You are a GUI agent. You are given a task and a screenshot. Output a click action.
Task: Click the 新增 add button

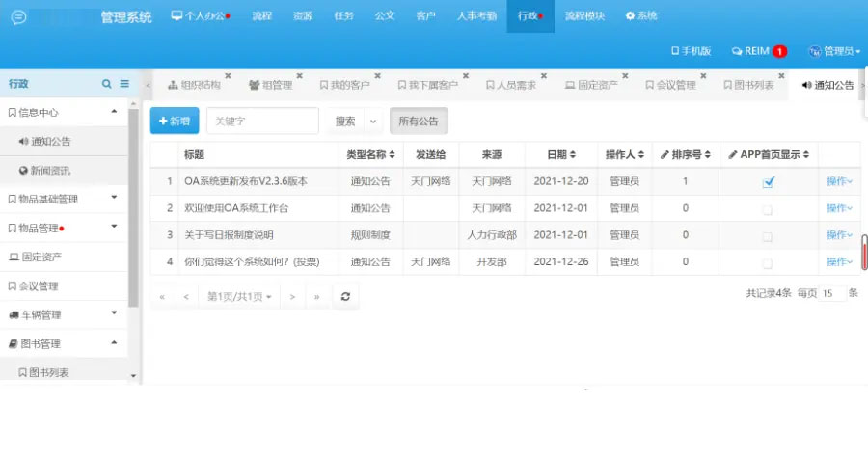click(175, 121)
